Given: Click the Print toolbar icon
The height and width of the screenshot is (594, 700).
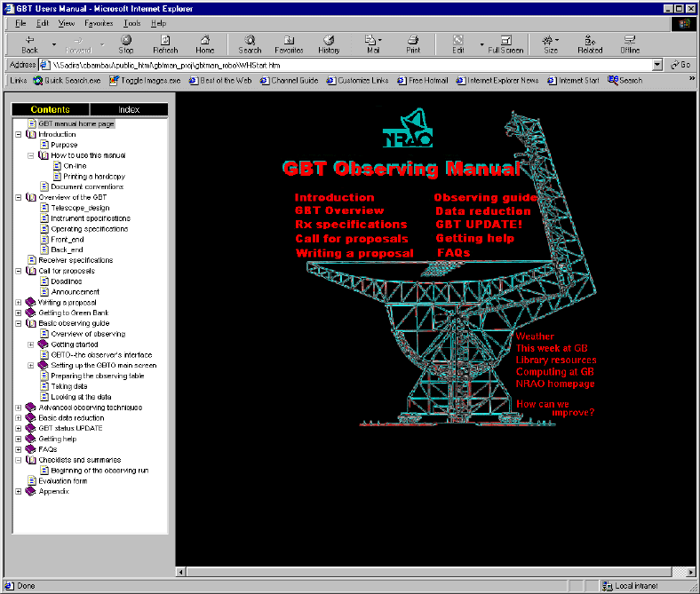Looking at the screenshot, I should click(x=413, y=44).
